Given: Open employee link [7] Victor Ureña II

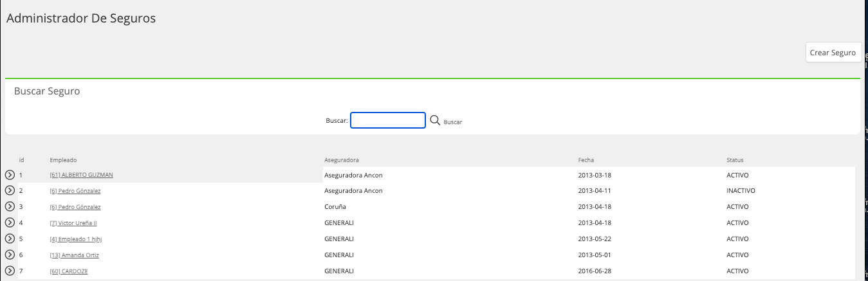Looking at the screenshot, I should click(x=73, y=223).
